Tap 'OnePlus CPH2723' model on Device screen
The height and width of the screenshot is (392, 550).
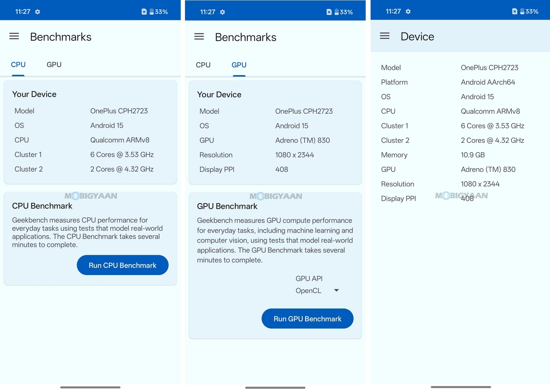(490, 68)
